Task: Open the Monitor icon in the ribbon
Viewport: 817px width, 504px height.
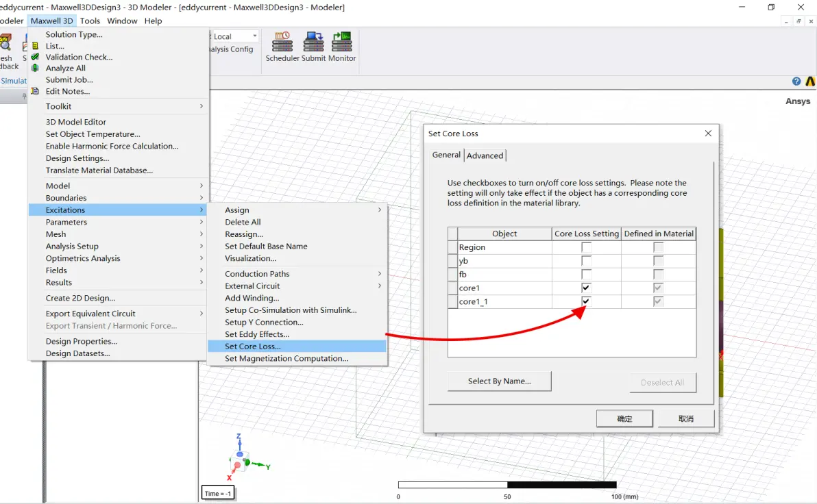Action: [x=342, y=42]
